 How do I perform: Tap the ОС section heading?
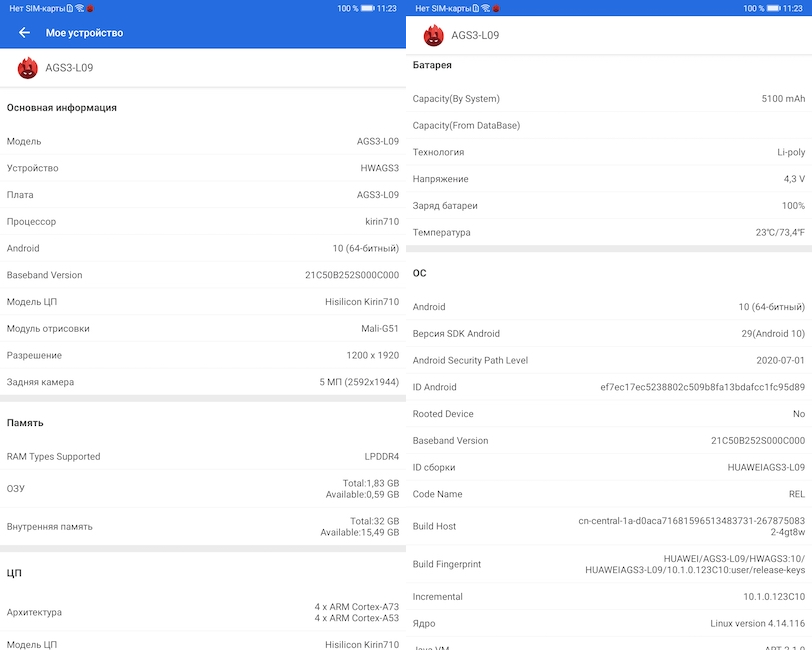419,273
